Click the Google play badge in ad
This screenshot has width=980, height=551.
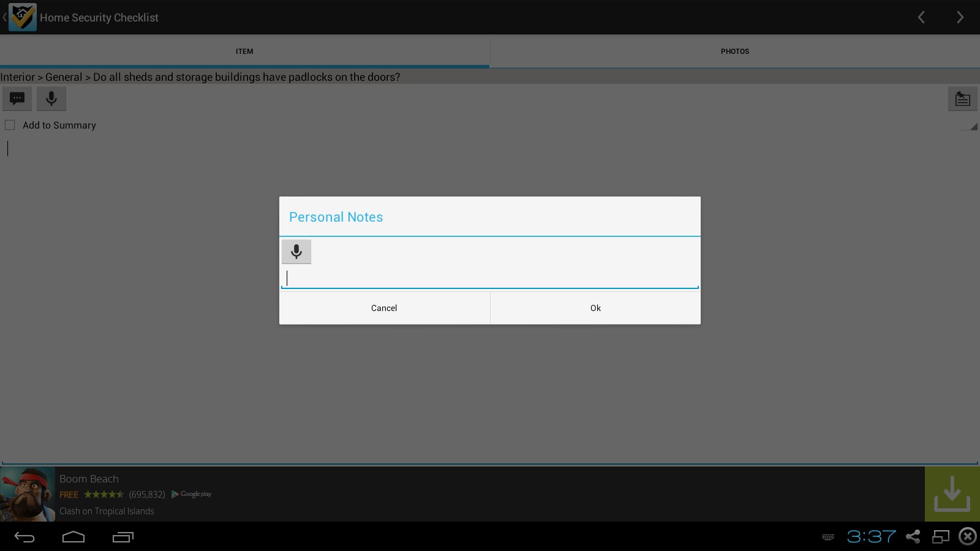point(192,494)
